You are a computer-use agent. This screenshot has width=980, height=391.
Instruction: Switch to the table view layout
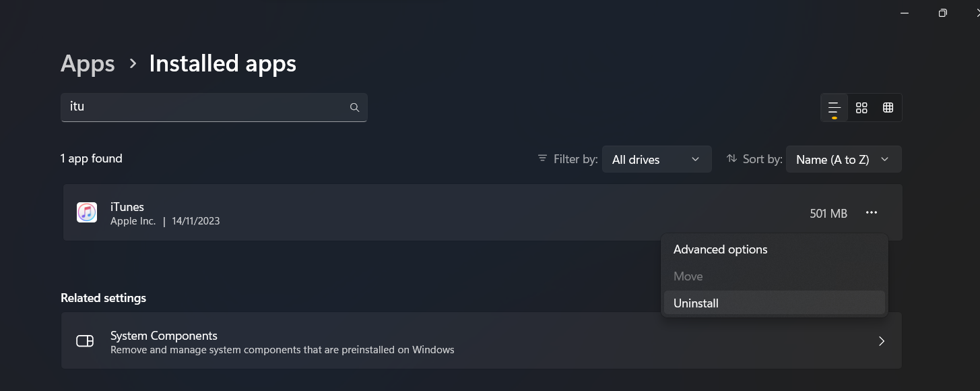pos(888,108)
